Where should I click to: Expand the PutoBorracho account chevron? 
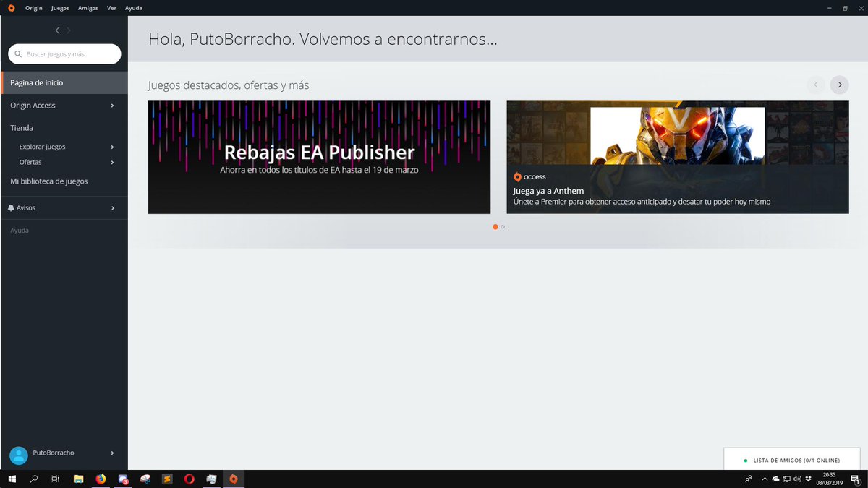(113, 453)
